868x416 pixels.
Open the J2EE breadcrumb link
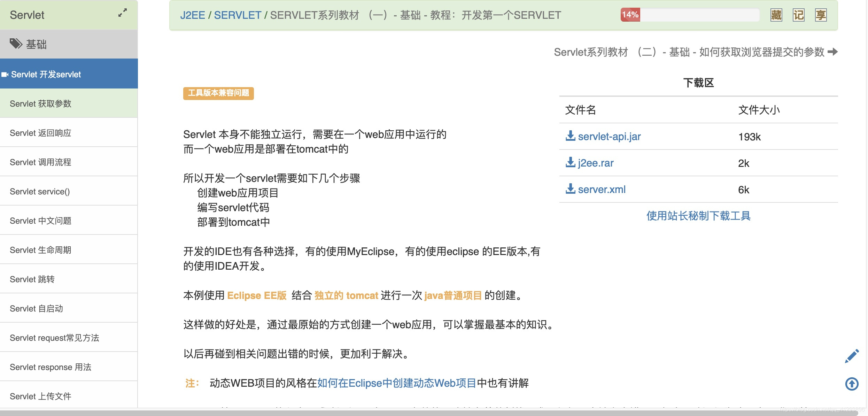pyautogui.click(x=193, y=15)
